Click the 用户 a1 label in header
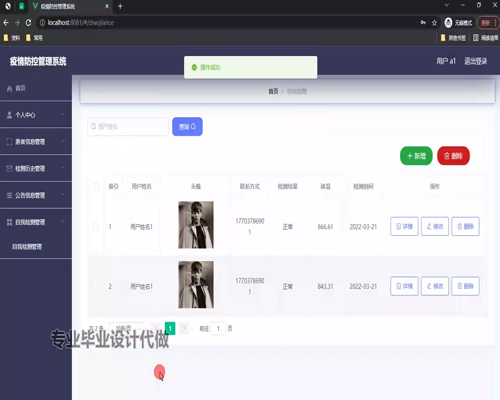Viewport: 500px width, 400px height. [446, 61]
